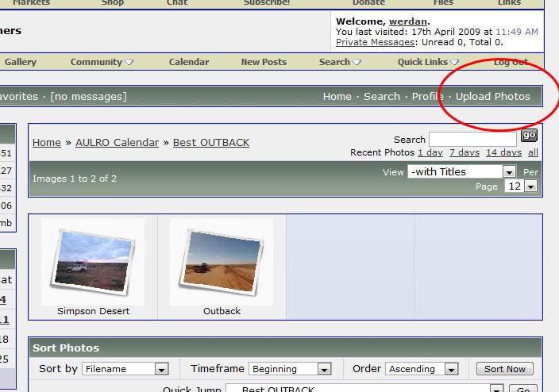Click the photo search input field
This screenshot has height=392, width=559.
tap(472, 140)
